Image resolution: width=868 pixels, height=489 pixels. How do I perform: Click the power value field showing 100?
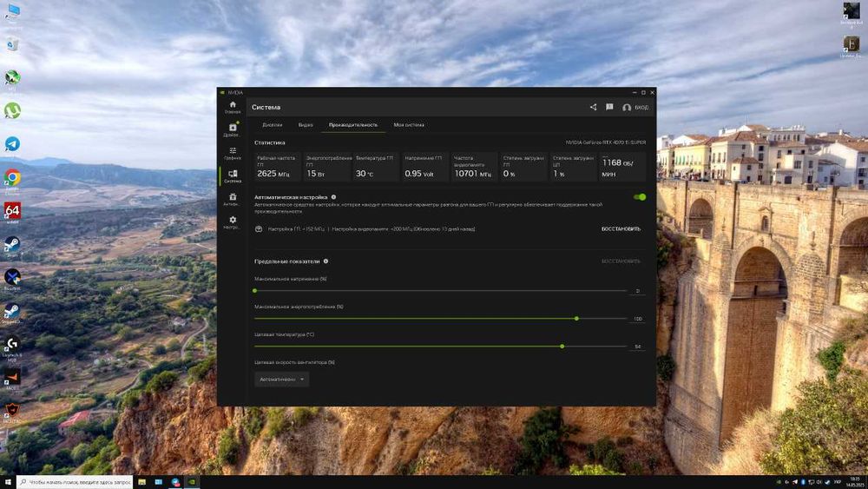(637, 319)
